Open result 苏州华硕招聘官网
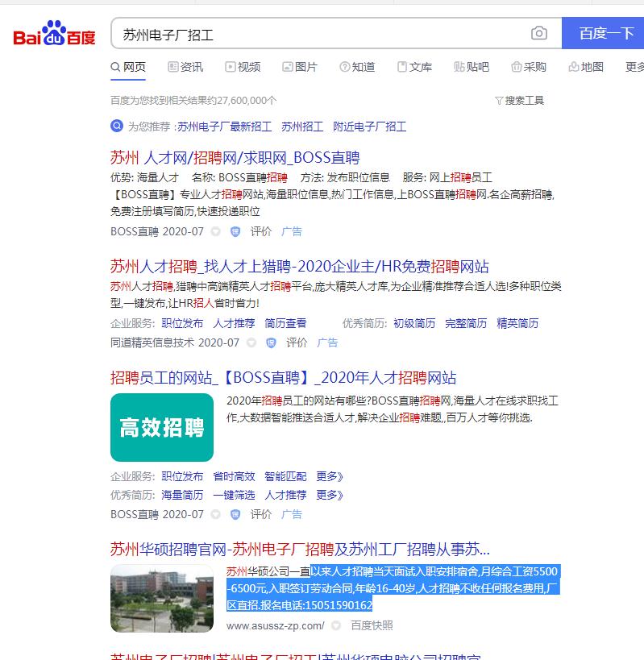The image size is (644, 660). point(300,550)
